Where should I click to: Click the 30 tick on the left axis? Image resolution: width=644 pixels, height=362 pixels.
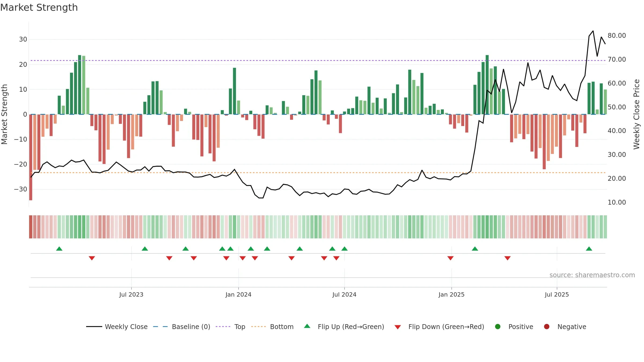[23, 39]
